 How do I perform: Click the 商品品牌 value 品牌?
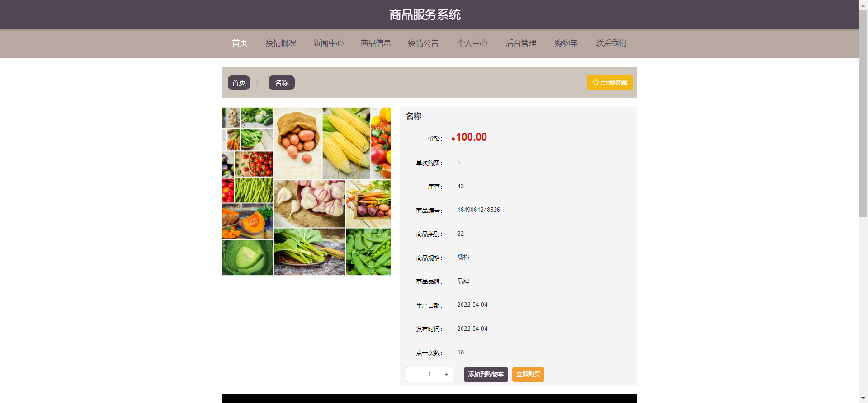[463, 281]
